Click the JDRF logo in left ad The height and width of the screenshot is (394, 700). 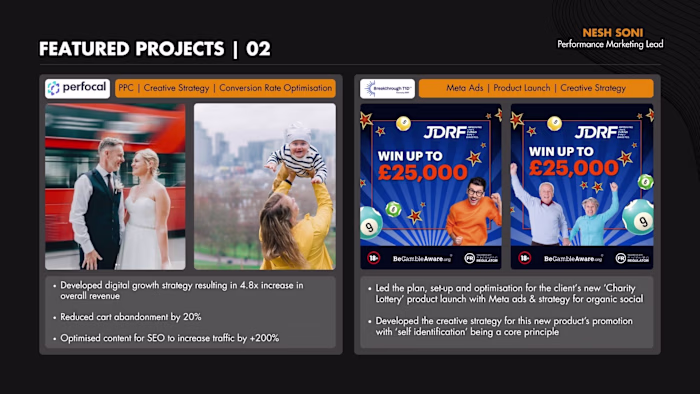tap(452, 132)
